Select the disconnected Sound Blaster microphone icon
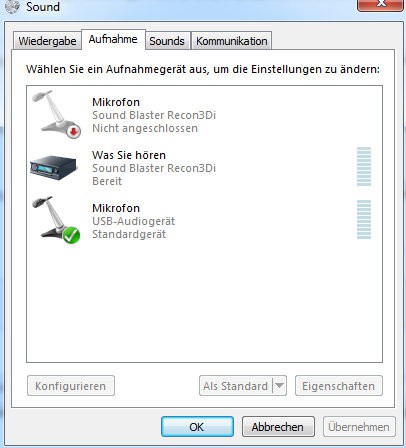Screen dimensions: 406x448 (x=57, y=114)
